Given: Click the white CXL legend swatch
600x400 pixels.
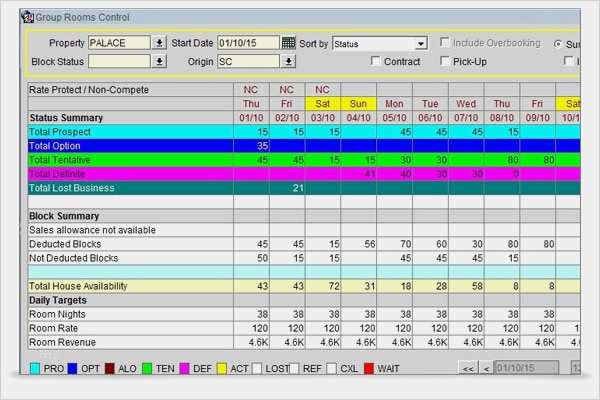Looking at the screenshot, I should [332, 369].
